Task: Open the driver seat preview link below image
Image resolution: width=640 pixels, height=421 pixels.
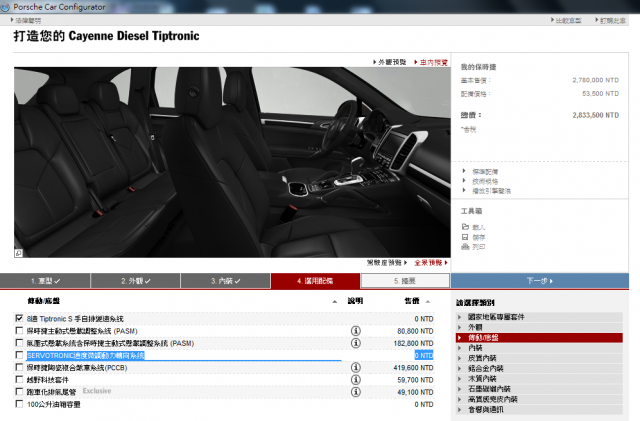Action: [387, 263]
